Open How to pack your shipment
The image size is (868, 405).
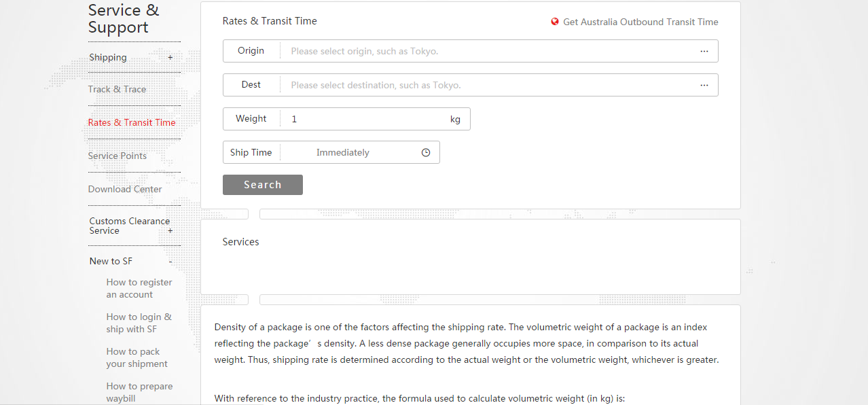tap(137, 357)
